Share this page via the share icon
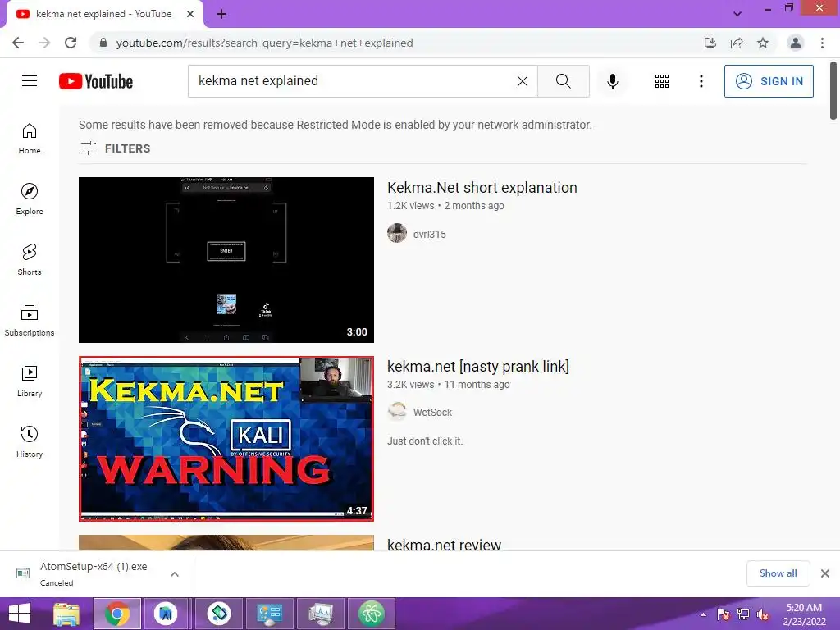The height and width of the screenshot is (630, 840). tap(737, 43)
